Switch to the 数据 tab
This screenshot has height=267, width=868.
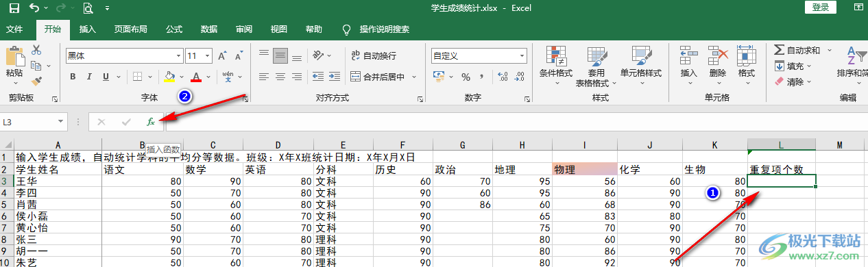click(209, 29)
